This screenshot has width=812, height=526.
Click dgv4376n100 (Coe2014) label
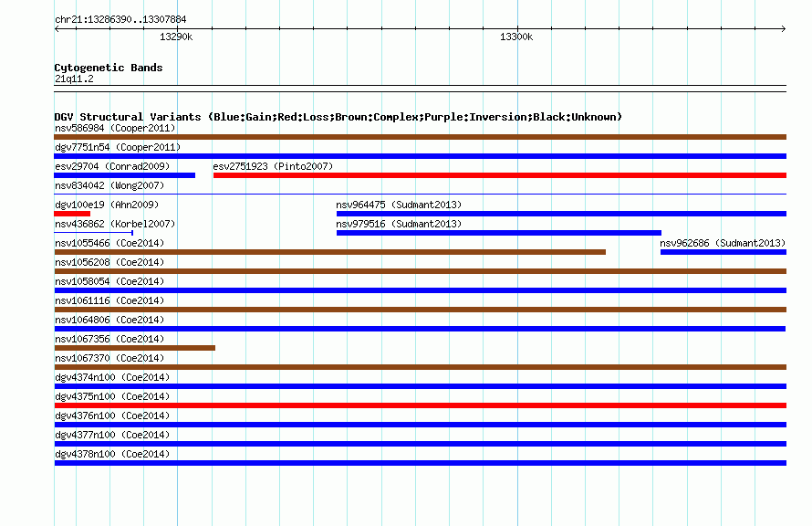112,416
